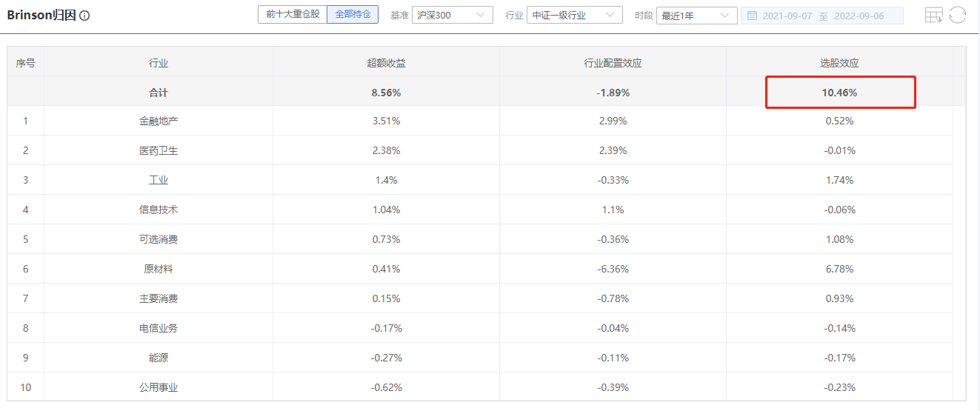
Task: Click the 公用事业 industry row
Action: click(159, 387)
